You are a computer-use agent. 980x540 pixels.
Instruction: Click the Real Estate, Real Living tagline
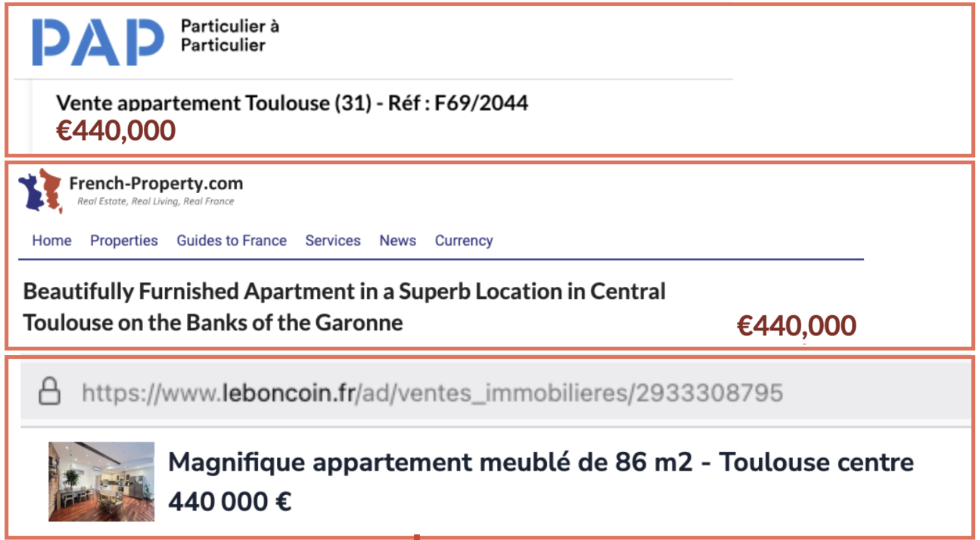pyautogui.click(x=156, y=201)
